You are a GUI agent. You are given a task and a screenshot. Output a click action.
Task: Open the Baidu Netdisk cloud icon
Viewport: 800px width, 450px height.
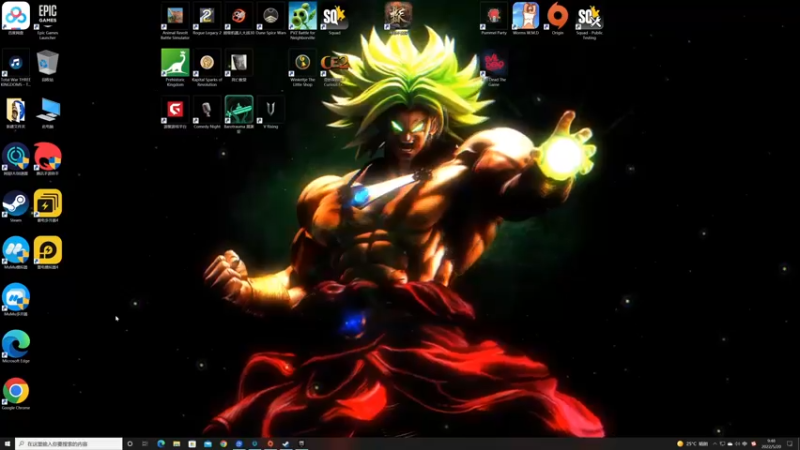click(x=16, y=19)
